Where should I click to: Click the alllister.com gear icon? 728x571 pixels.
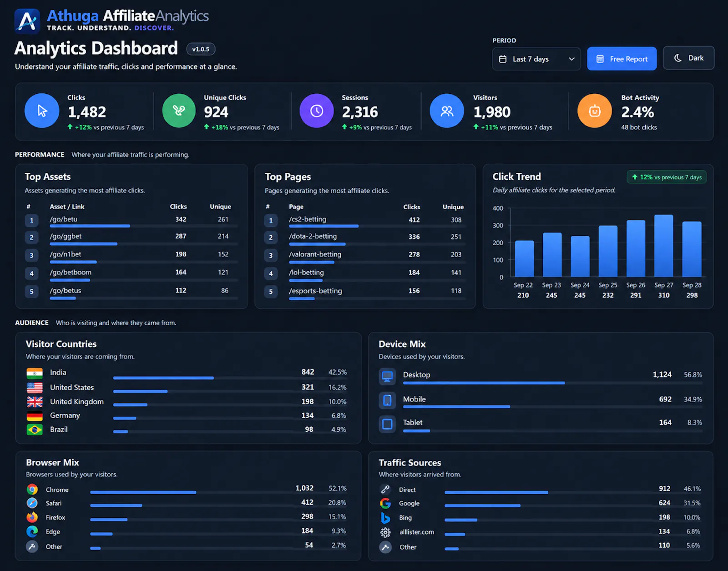point(385,532)
